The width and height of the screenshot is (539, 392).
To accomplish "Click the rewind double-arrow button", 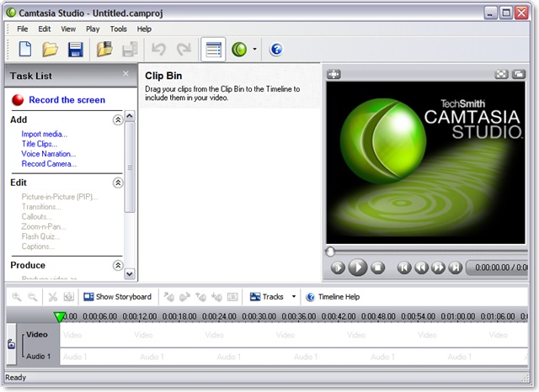I will click(x=421, y=268).
